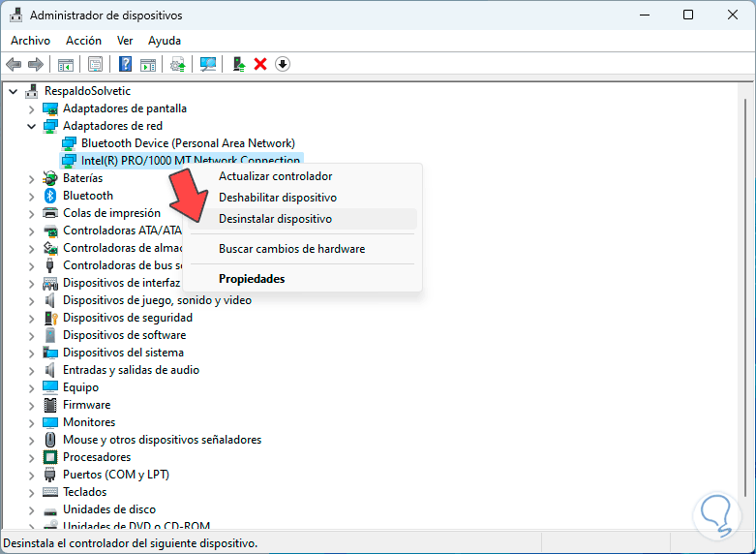This screenshot has width=756, height=554.
Task: Click the Dispositivos de seguridad icon
Action: pyautogui.click(x=50, y=318)
